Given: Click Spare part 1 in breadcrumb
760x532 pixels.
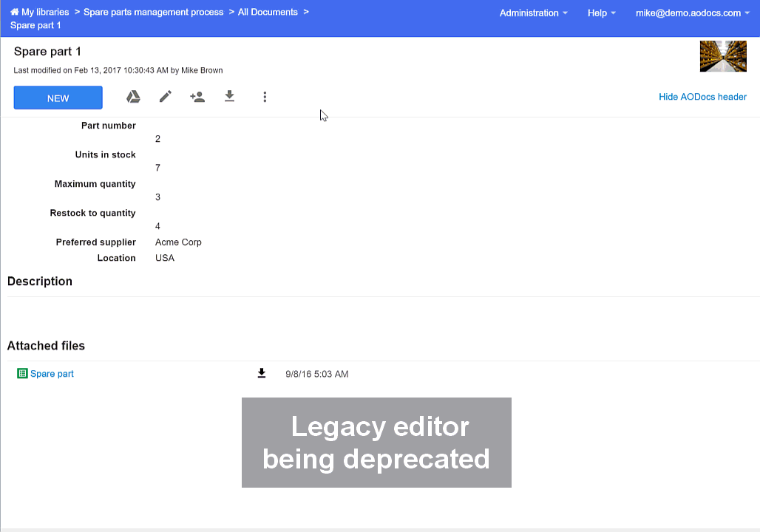Looking at the screenshot, I should point(35,25).
